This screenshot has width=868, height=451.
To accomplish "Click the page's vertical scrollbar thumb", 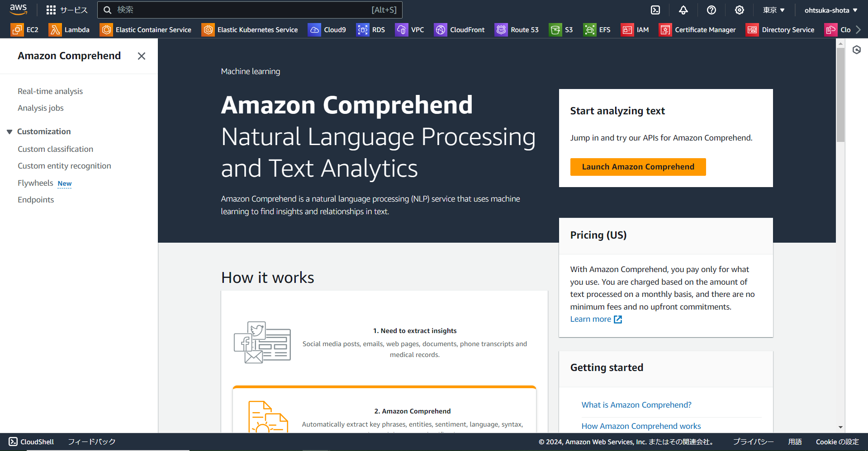I will click(x=840, y=95).
